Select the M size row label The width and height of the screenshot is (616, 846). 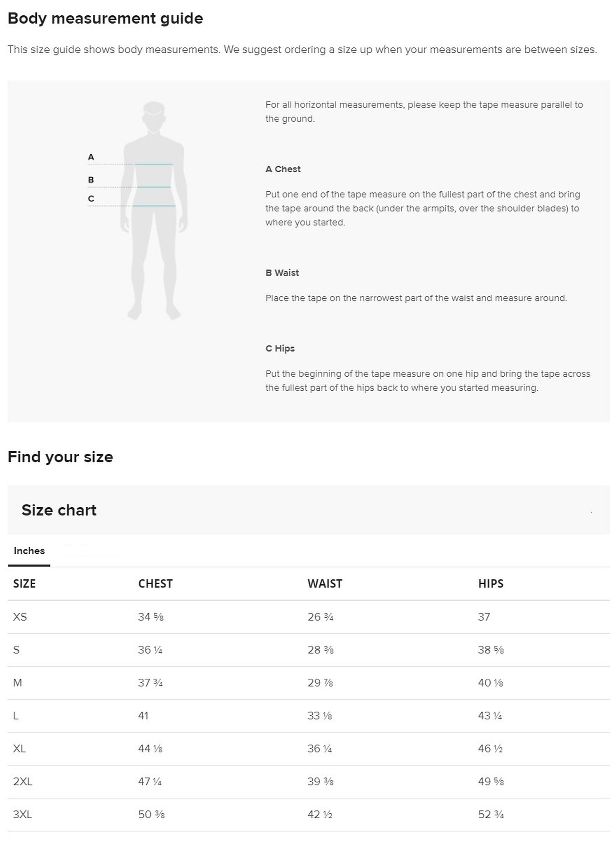18,683
